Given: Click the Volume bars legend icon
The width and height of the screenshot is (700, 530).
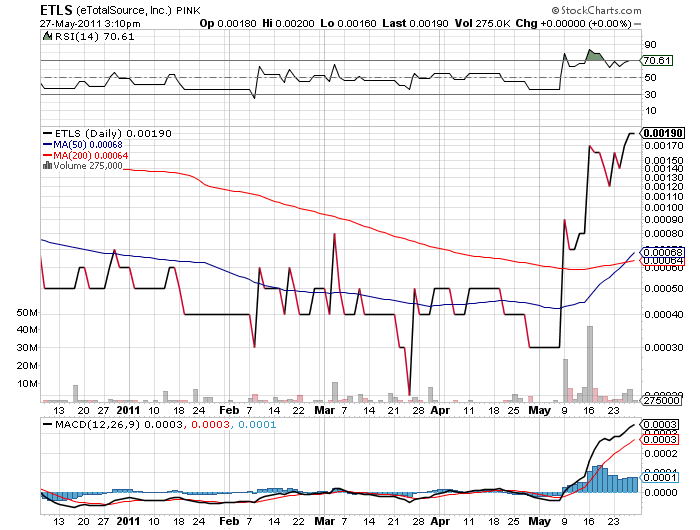Looking at the screenshot, I should click(46, 166).
